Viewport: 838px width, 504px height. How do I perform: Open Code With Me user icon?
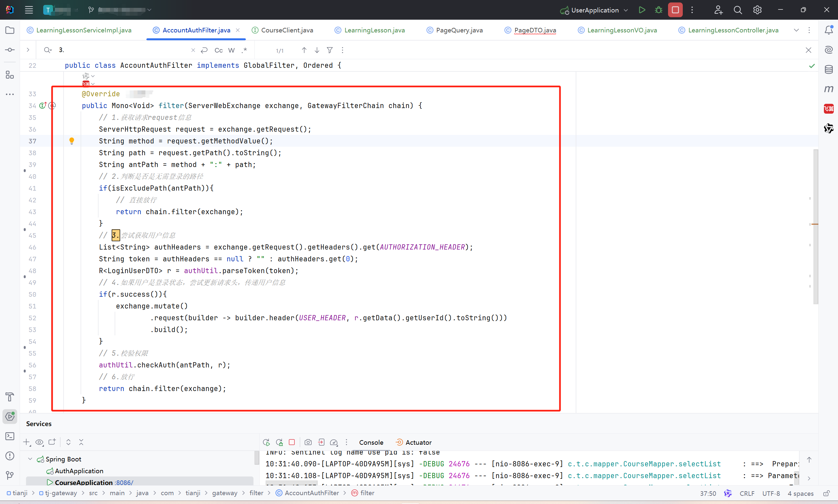718,10
